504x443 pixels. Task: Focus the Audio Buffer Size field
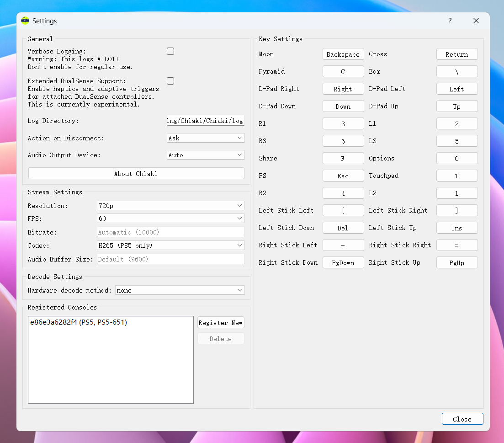tap(170, 259)
